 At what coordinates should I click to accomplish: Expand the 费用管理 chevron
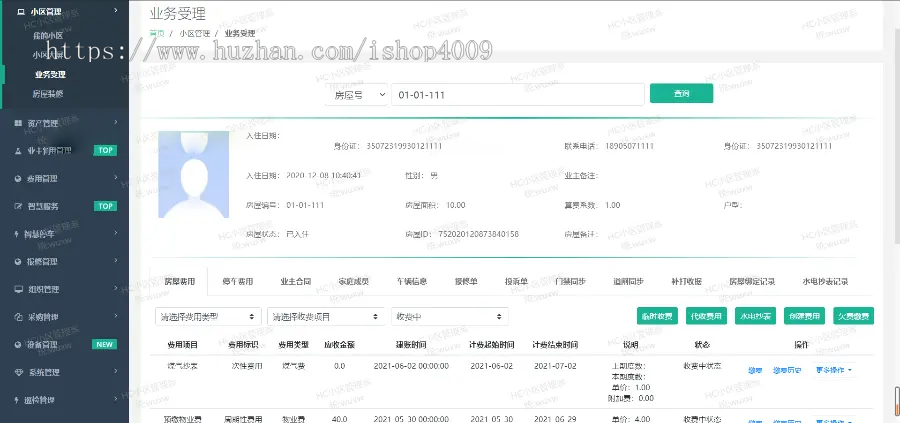tap(116, 178)
